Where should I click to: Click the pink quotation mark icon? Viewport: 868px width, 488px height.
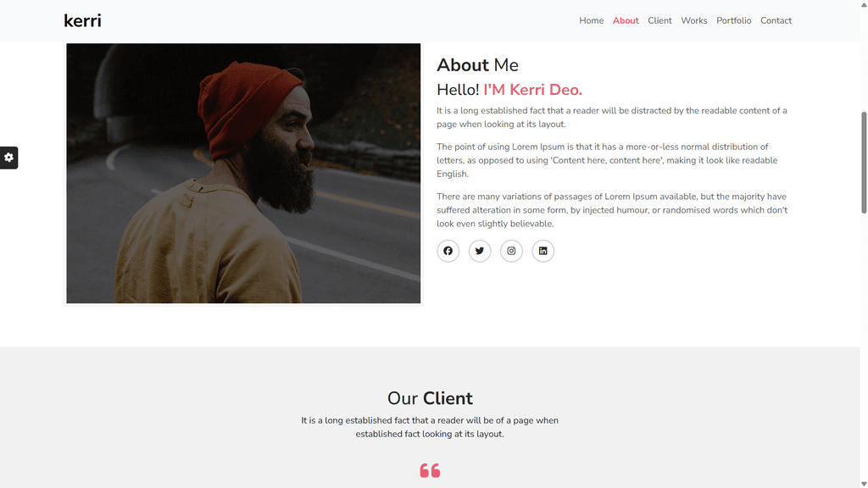pos(430,470)
